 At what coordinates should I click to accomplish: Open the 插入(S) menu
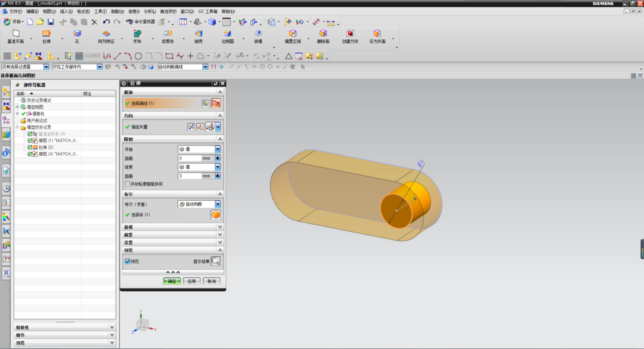pos(66,12)
